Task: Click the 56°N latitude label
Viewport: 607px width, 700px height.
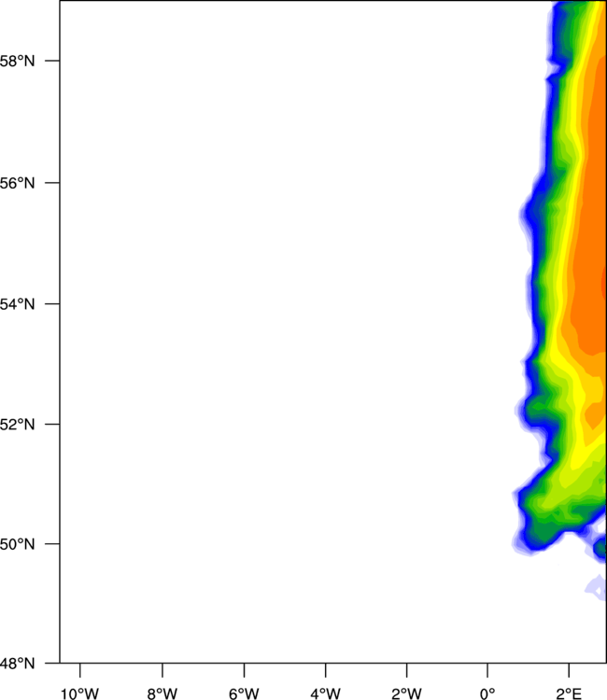Action: (x=17, y=183)
